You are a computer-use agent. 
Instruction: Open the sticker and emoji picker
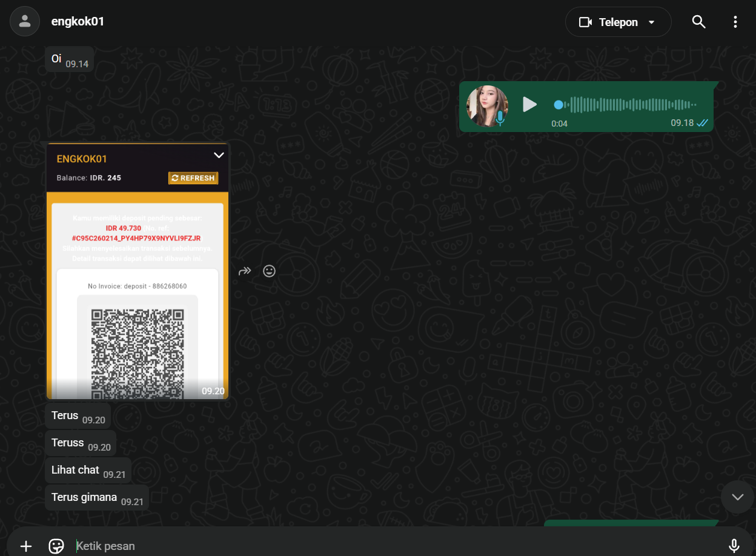56,546
